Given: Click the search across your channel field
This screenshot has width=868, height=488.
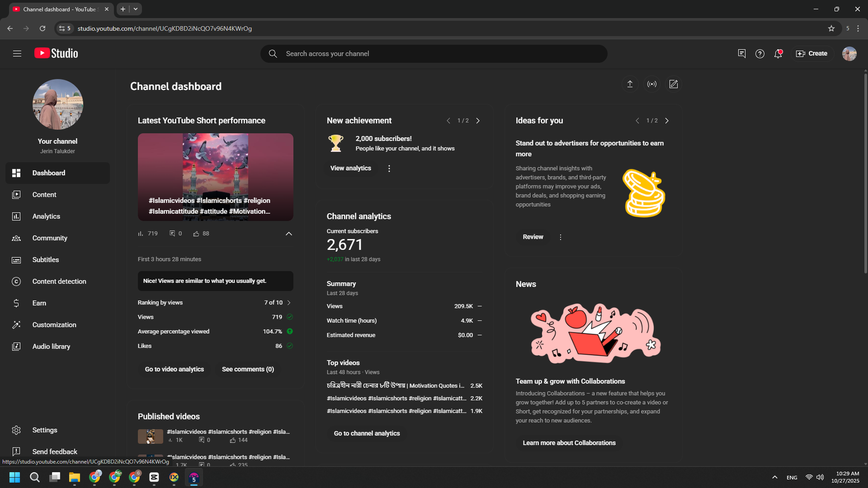Looking at the screenshot, I should (x=434, y=54).
